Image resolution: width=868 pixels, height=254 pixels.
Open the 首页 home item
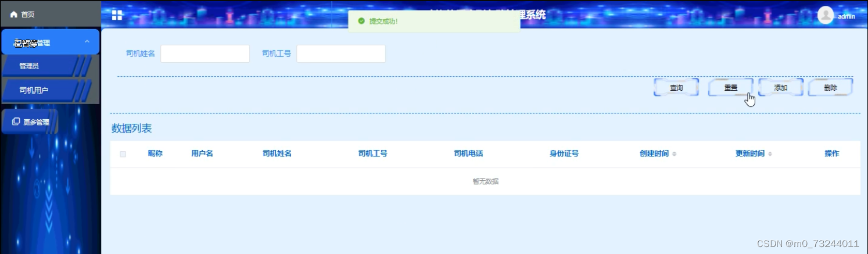pos(51,14)
